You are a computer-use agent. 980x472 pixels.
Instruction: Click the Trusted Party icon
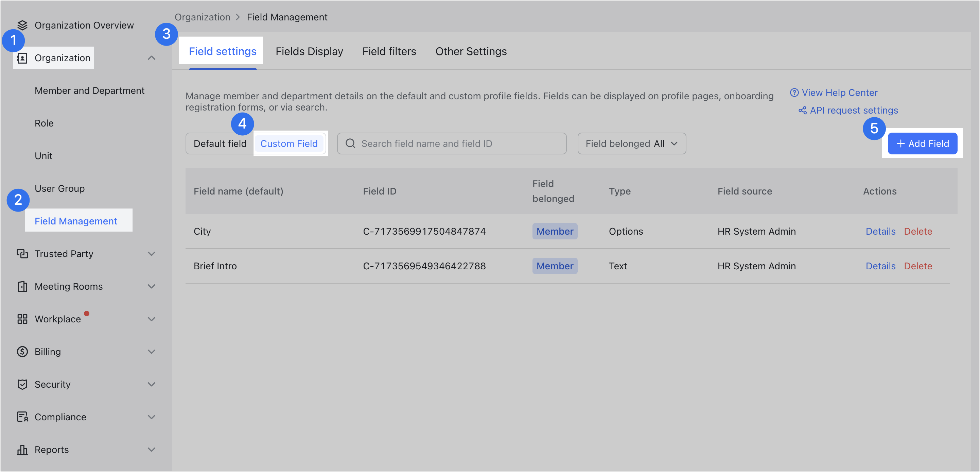point(22,254)
